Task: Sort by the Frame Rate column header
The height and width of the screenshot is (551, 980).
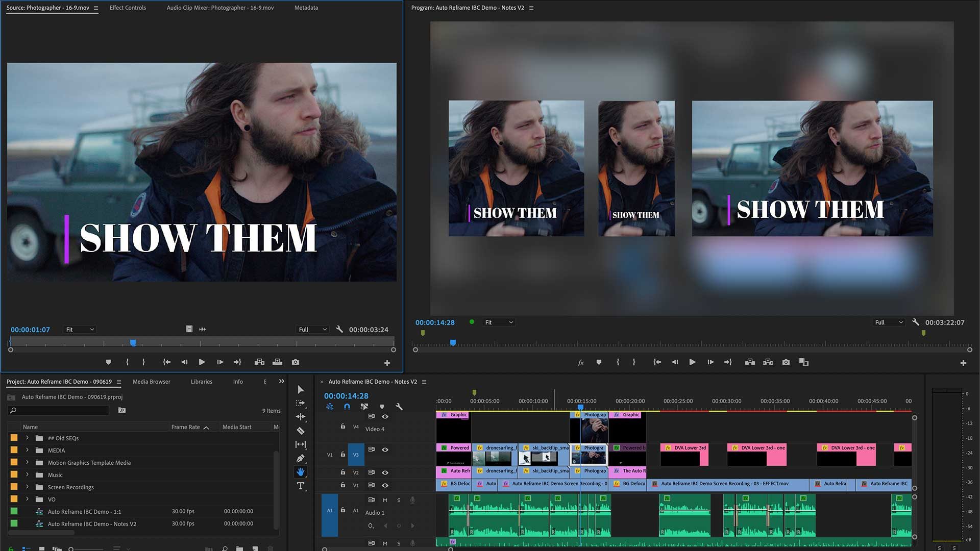Action: 186,427
